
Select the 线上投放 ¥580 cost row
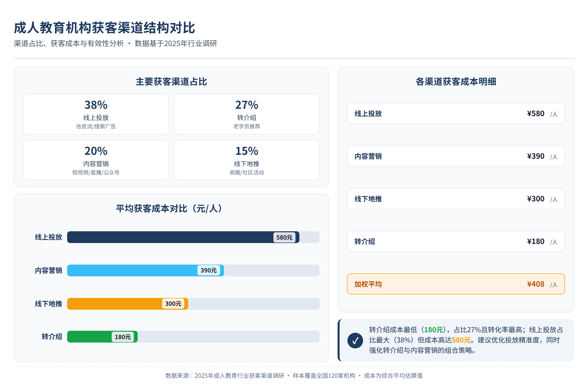coord(455,113)
